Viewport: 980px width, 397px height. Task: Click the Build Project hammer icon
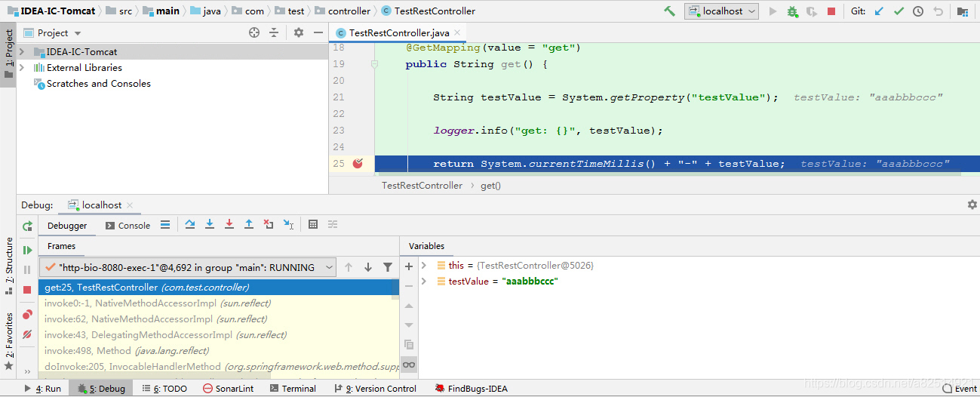669,11
